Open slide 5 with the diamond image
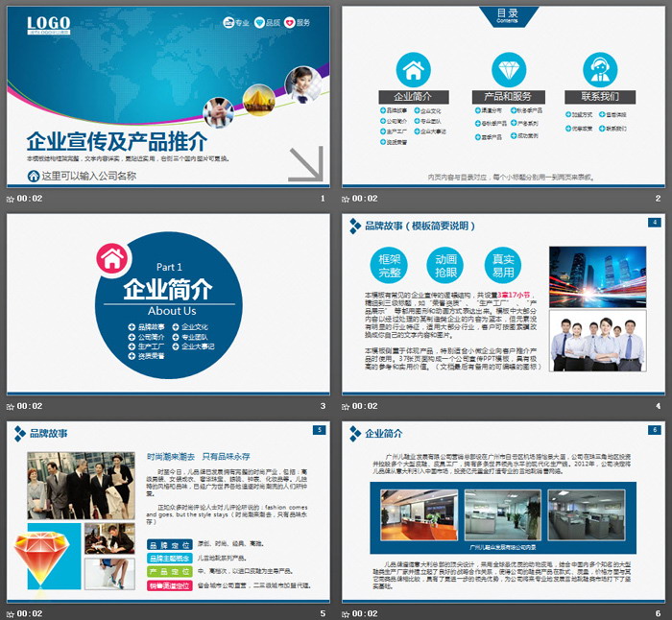 coord(168,512)
